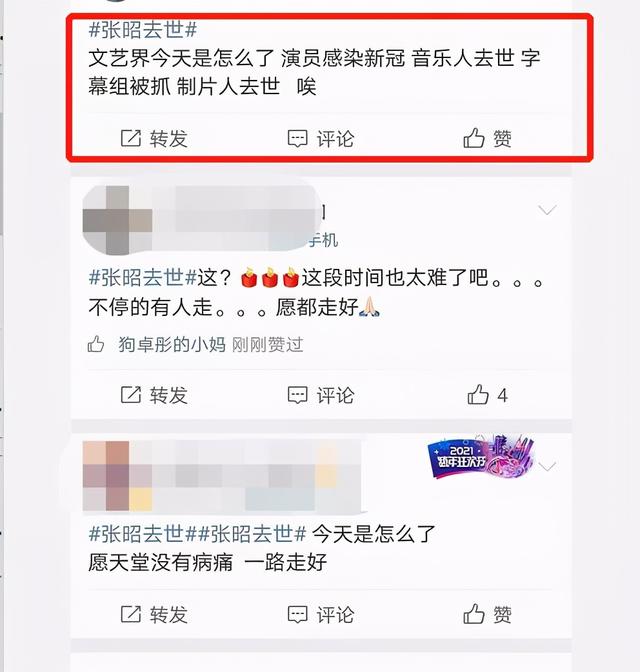Repost the 愿天堂没有病痛 post
The width and height of the screenshot is (640, 672).
[154, 615]
